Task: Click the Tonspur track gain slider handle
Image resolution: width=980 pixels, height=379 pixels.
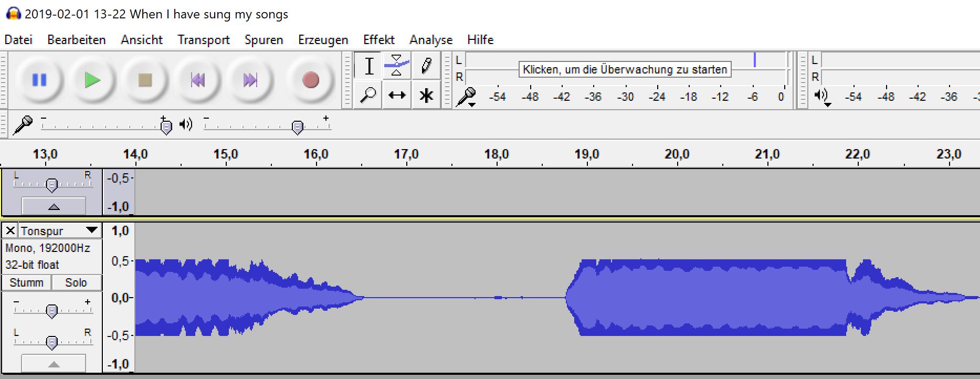Action: [51, 311]
